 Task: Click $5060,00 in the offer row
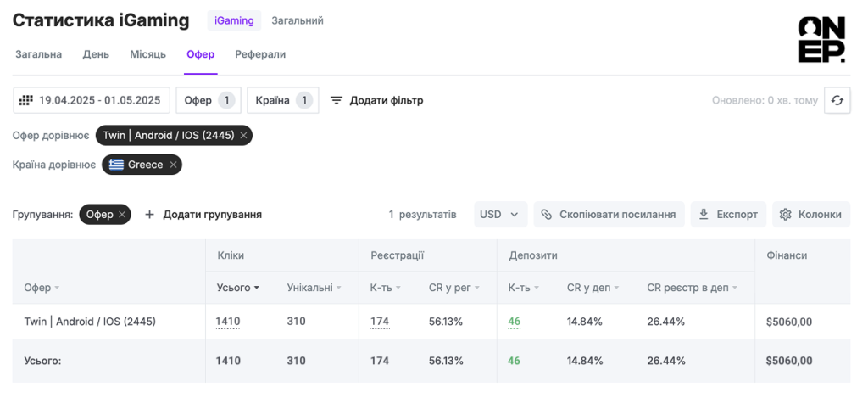[789, 322]
